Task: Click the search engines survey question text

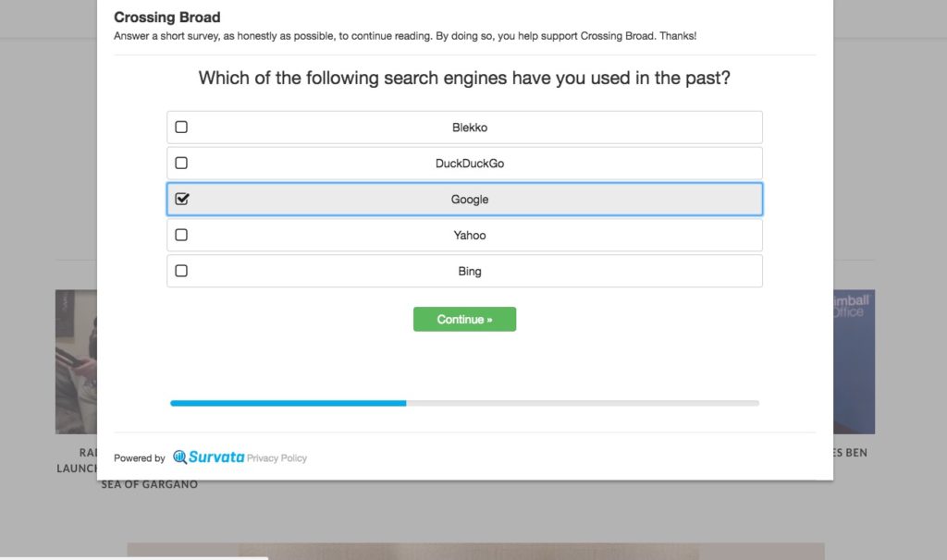Action: point(464,79)
